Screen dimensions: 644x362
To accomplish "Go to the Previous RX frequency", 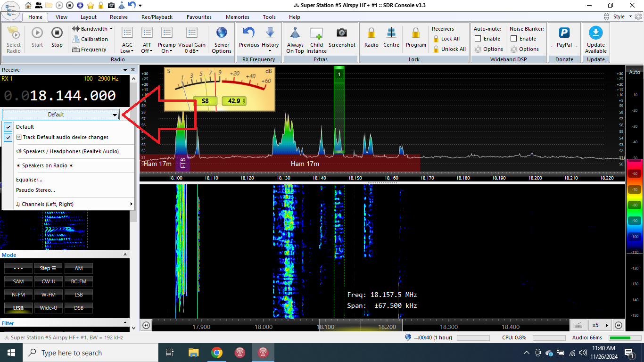I will (249, 33).
